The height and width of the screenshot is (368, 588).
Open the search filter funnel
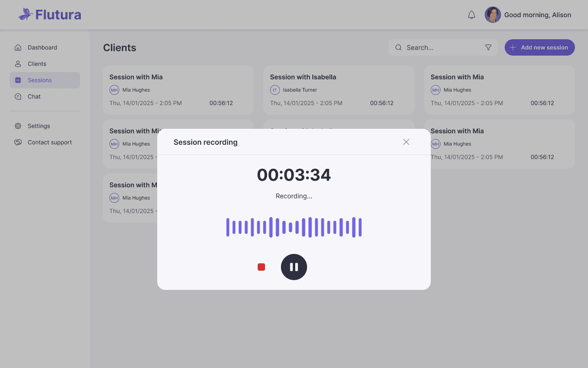click(488, 47)
